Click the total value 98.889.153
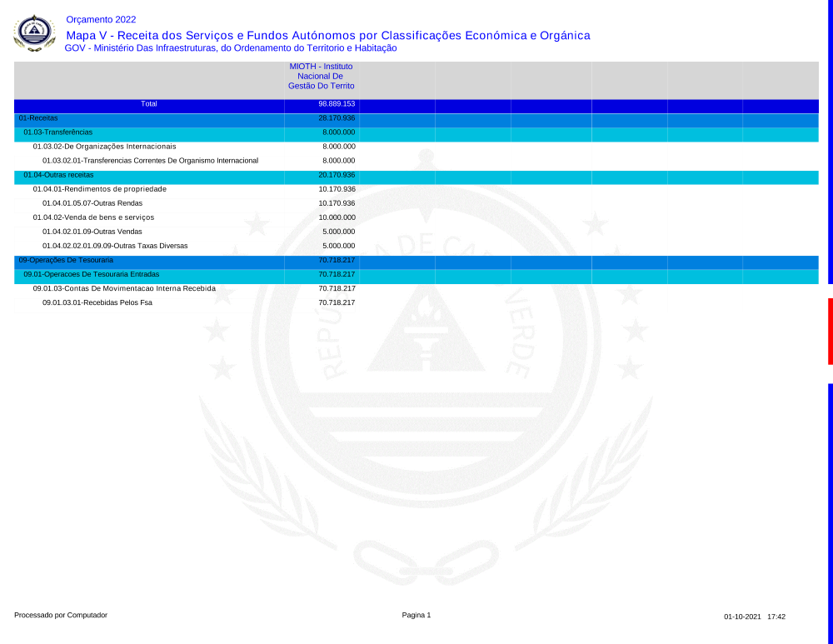 coord(337,105)
